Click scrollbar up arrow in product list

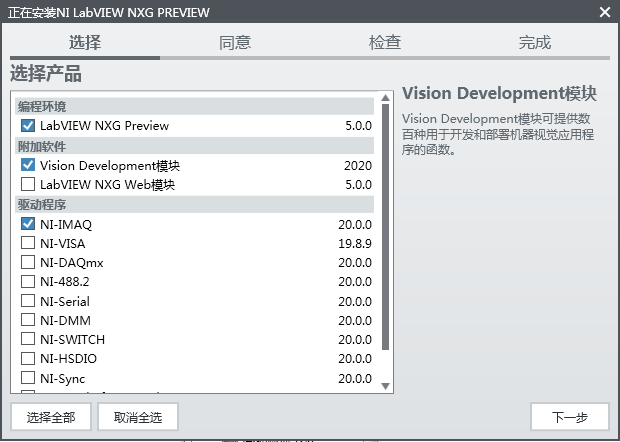coord(385,99)
